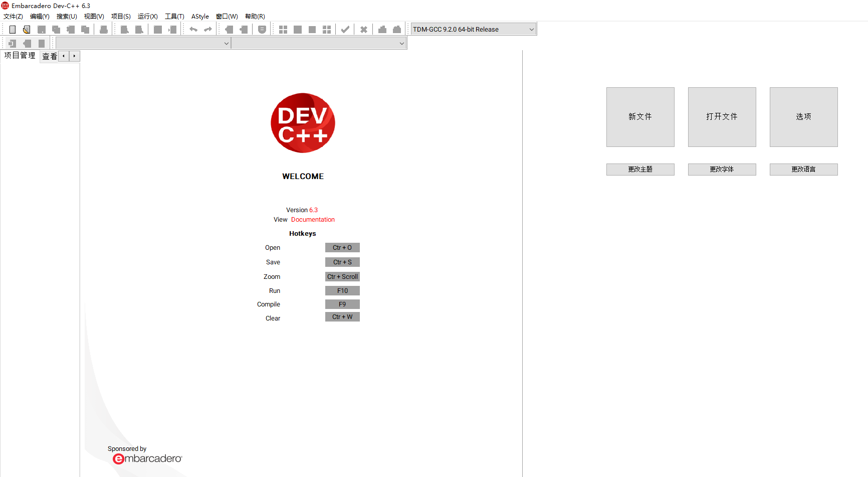Viewport: 868px width, 477px height.
Task: Click the F9 hotkey badge
Action: click(x=342, y=304)
